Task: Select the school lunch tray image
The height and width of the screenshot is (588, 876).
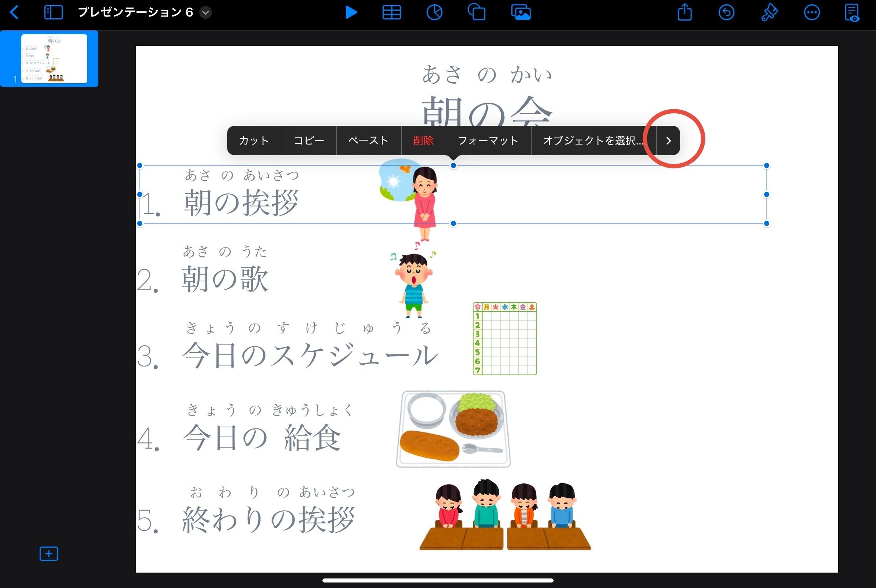Action: pos(453,429)
